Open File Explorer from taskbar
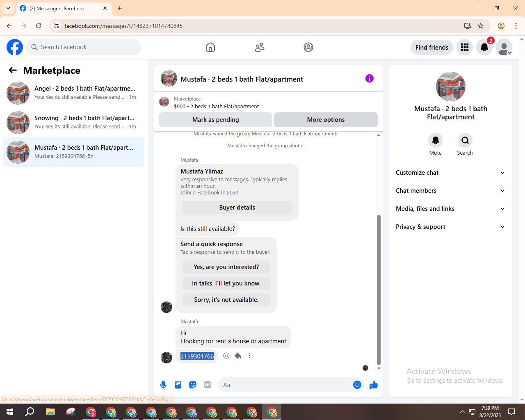Screen dimensions: 525x420 point(50,412)
